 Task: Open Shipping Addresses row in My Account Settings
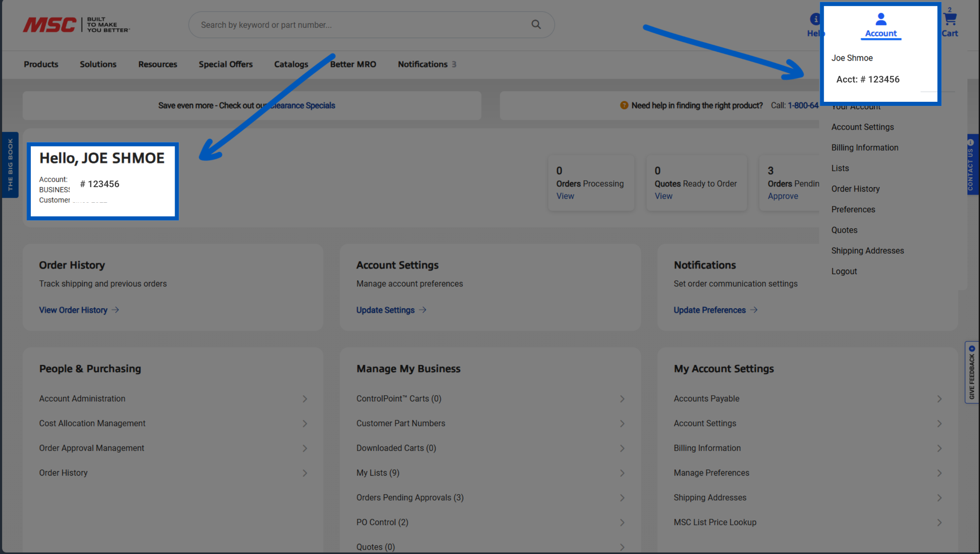tap(808, 498)
